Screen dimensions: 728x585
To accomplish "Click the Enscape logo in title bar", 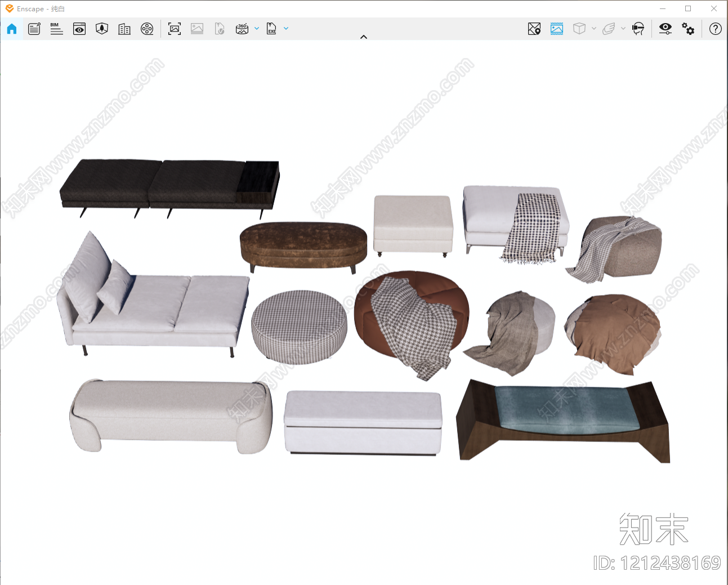I will (x=10, y=8).
